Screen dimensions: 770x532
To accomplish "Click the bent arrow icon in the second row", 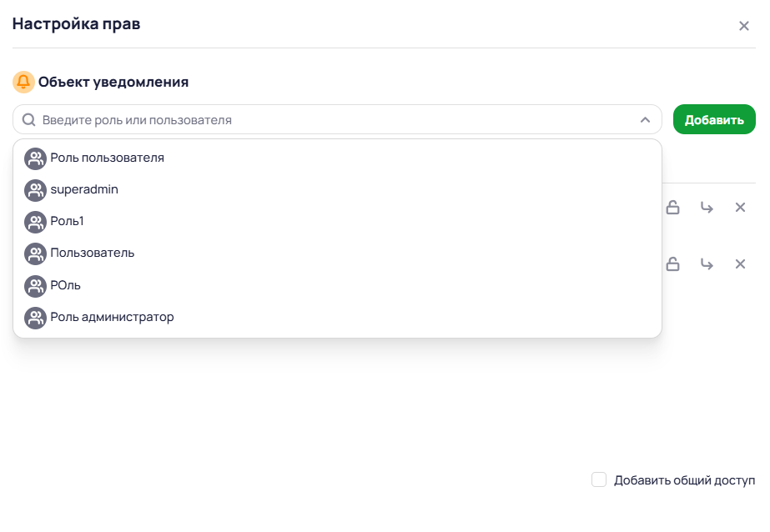I will pyautogui.click(x=707, y=264).
